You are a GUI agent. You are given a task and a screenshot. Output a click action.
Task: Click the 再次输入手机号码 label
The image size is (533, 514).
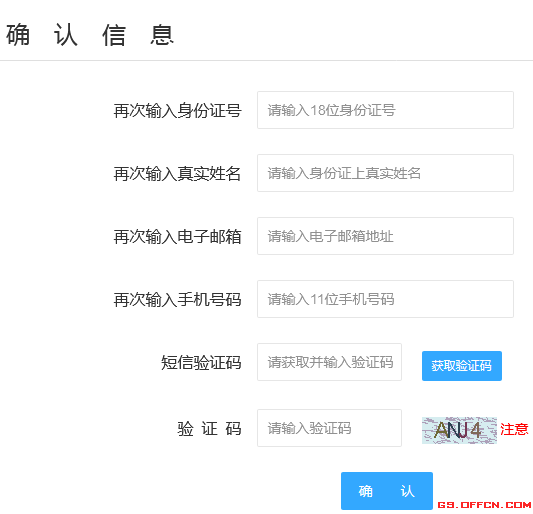tap(177, 300)
